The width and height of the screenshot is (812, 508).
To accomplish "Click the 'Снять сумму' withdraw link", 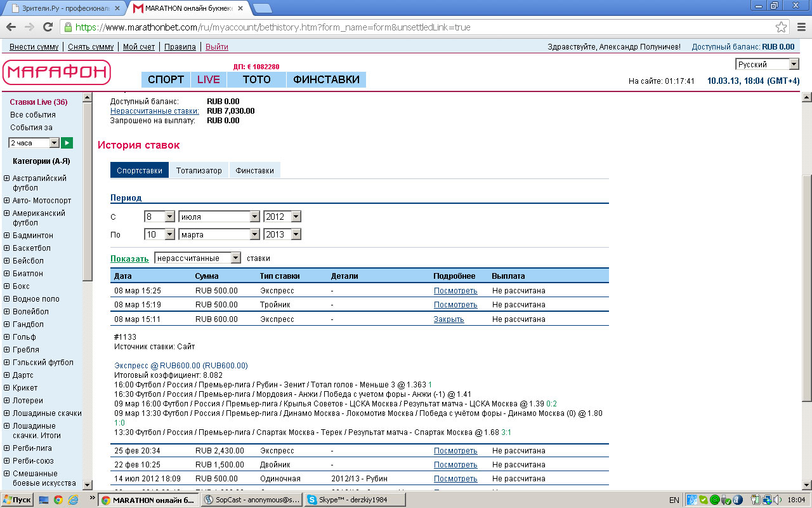I will 91,47.
